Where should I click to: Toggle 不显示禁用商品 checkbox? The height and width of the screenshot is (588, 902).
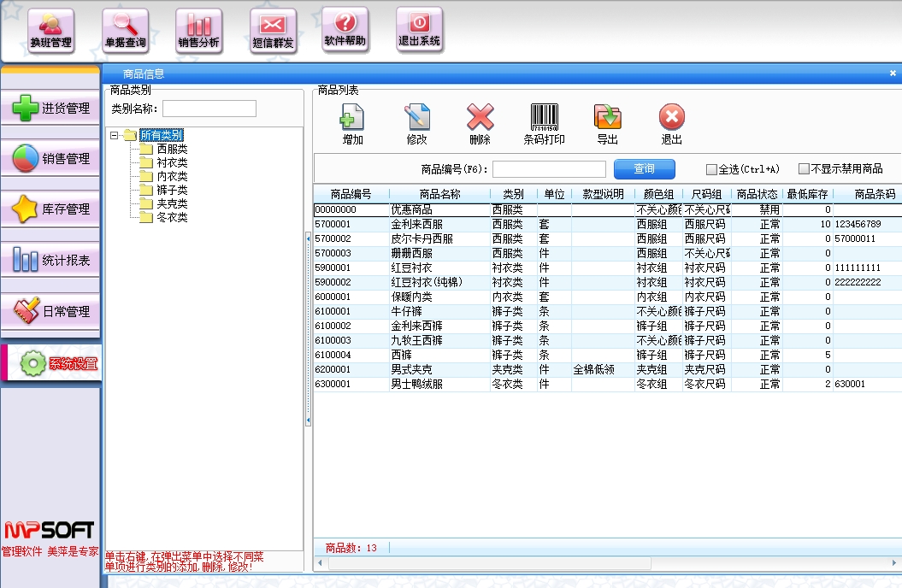804,169
